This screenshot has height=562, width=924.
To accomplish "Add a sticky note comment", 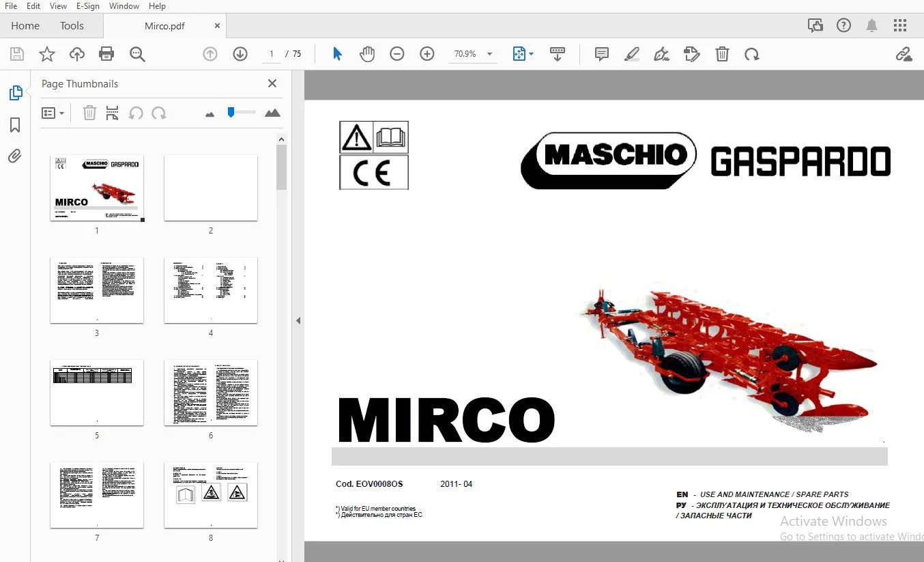I will coord(602,54).
